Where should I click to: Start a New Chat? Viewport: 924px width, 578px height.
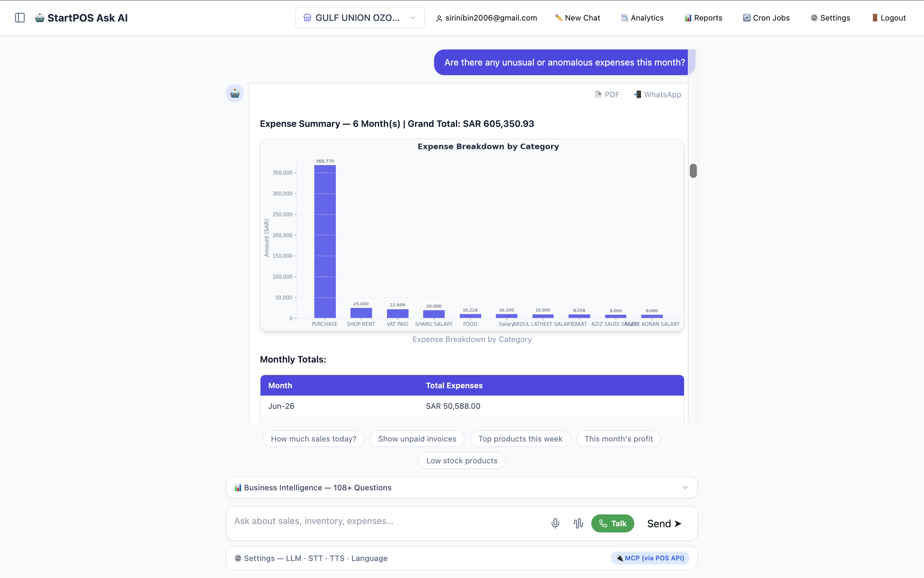[578, 18]
